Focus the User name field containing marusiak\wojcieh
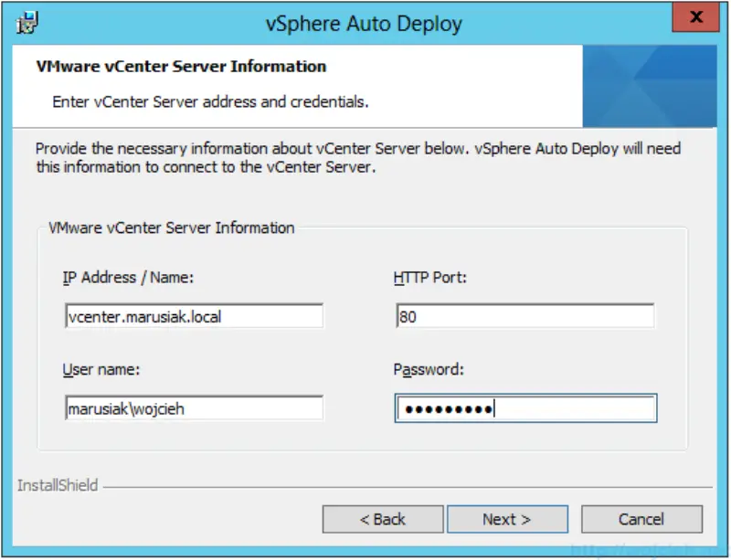The width and height of the screenshot is (731, 560). [192, 408]
